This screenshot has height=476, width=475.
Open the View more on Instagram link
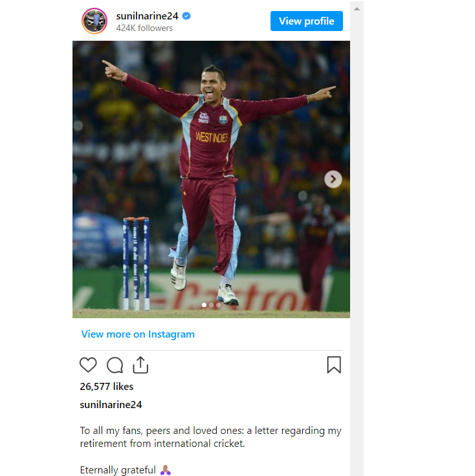click(x=138, y=334)
